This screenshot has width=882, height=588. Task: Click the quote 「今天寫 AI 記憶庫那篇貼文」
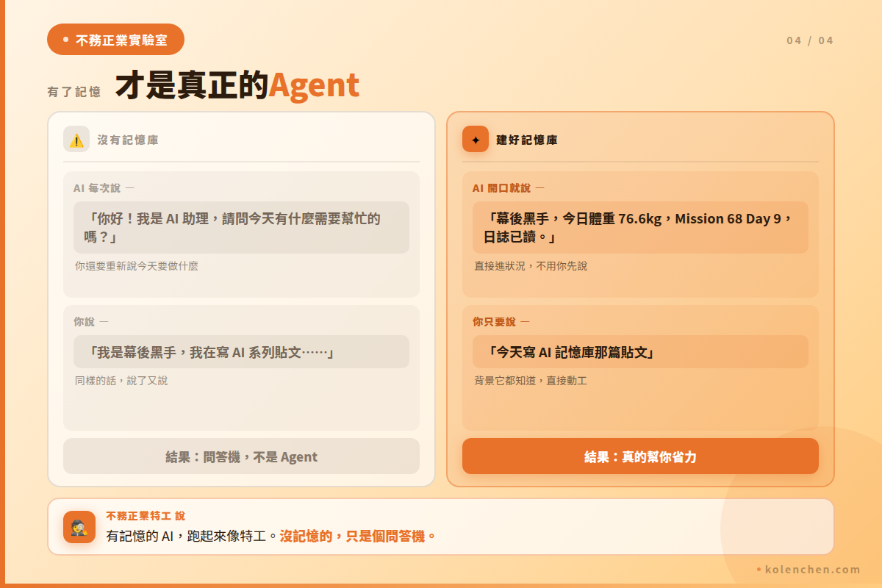tap(640, 352)
